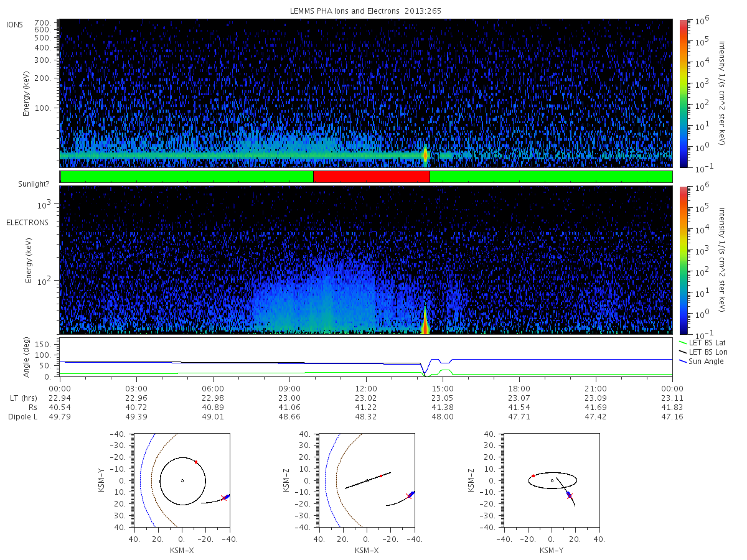The image size is (747, 560).
Task: Click the right green Sunlight bar segment
Action: (x=551, y=177)
